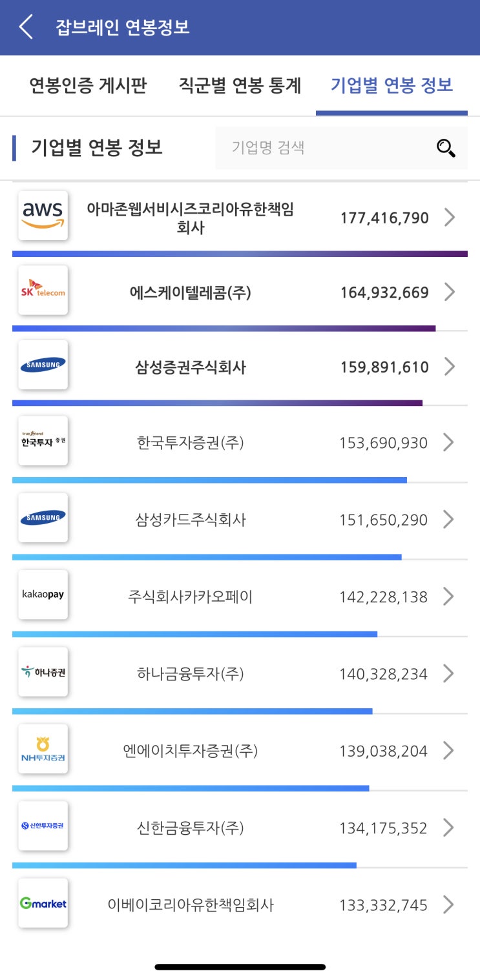Image resolution: width=480 pixels, height=980 pixels.
Task: Tap the 신한투자증권 logo
Action: point(43,826)
